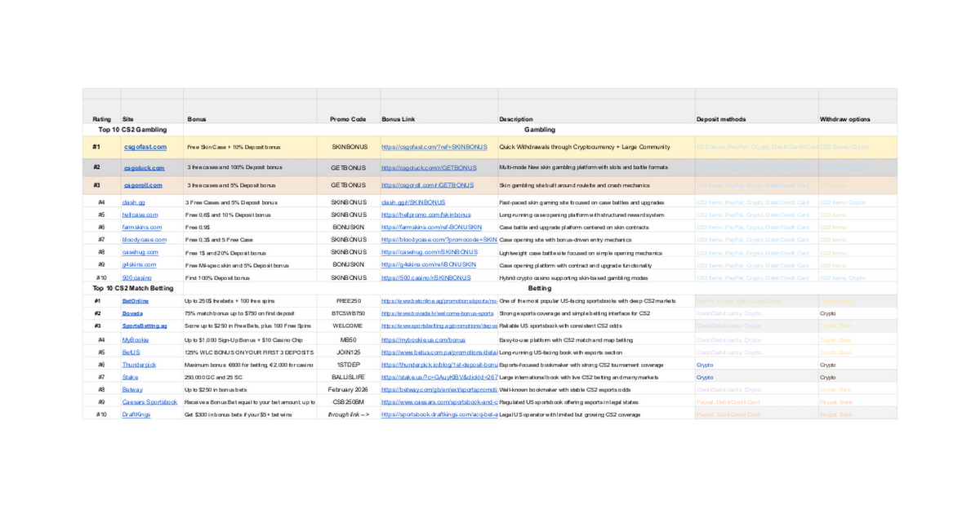This screenshot has height=514, width=980.
Task: Select the Top 10 CS2 Gambling heading
Action: click(132, 129)
